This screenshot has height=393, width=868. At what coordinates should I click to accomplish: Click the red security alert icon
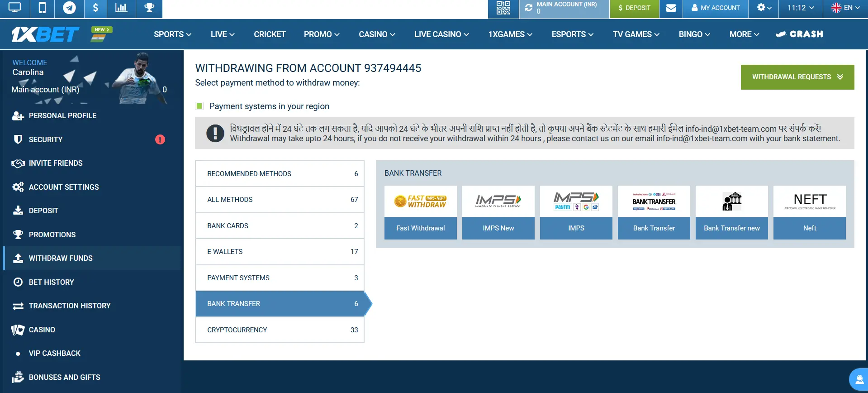tap(160, 139)
